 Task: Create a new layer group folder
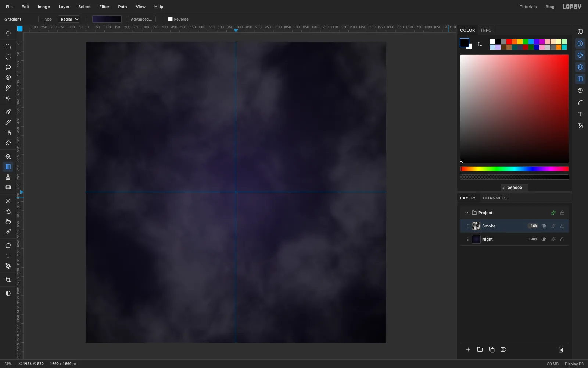480,350
